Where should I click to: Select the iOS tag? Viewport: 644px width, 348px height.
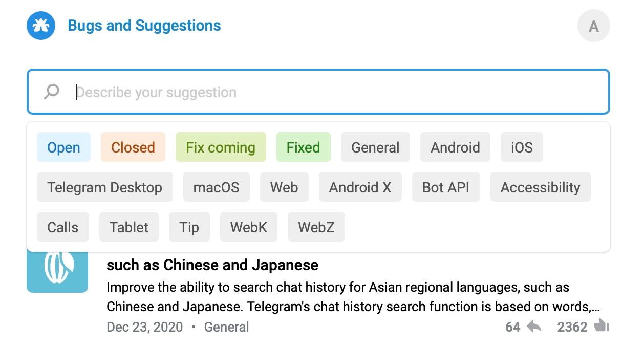click(522, 147)
